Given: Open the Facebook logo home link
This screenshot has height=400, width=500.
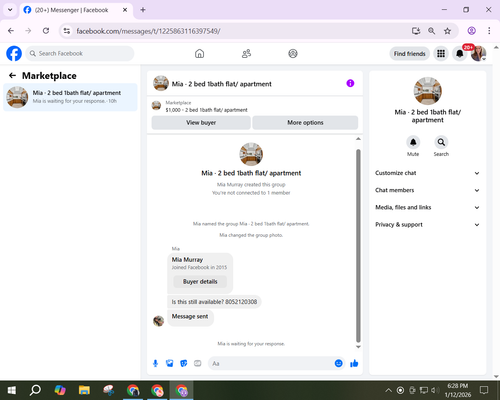Looking at the screenshot, I should coord(14,53).
